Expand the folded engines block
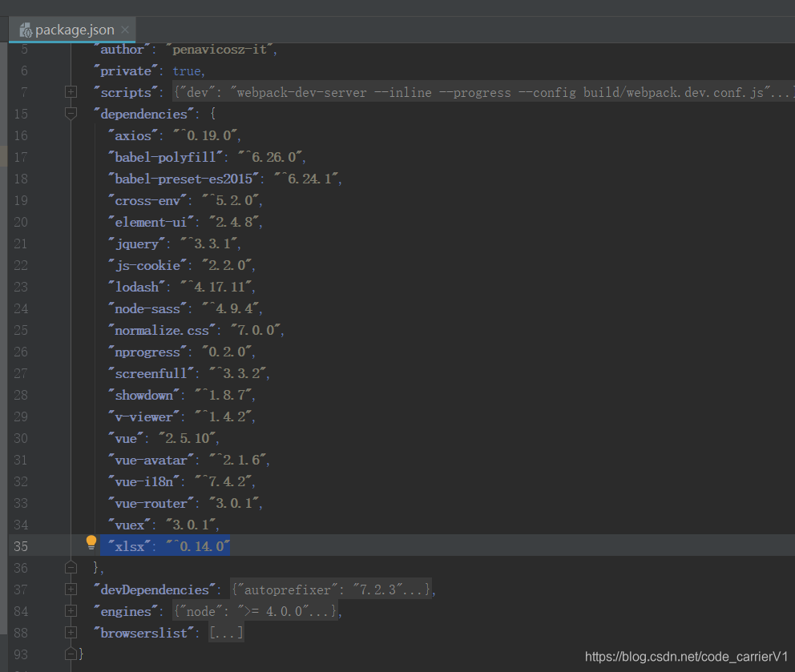This screenshot has height=672, width=795. [71, 610]
